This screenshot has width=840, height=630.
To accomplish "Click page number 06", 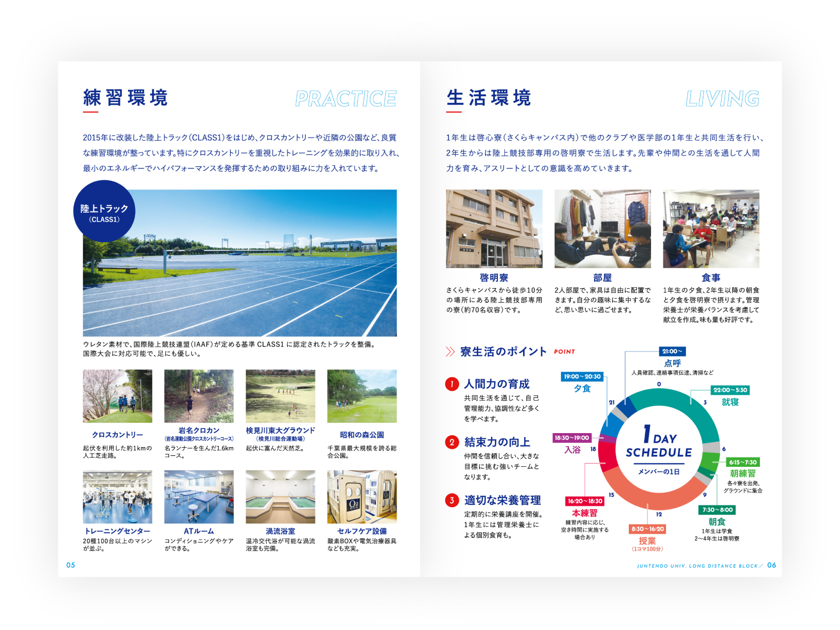I will (x=772, y=565).
